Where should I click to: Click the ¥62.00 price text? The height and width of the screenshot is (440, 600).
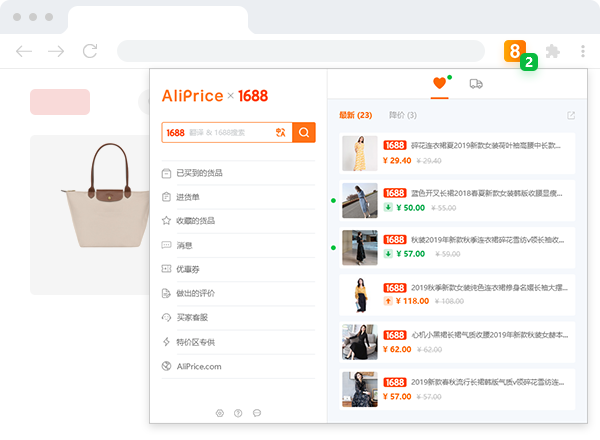[x=397, y=349]
